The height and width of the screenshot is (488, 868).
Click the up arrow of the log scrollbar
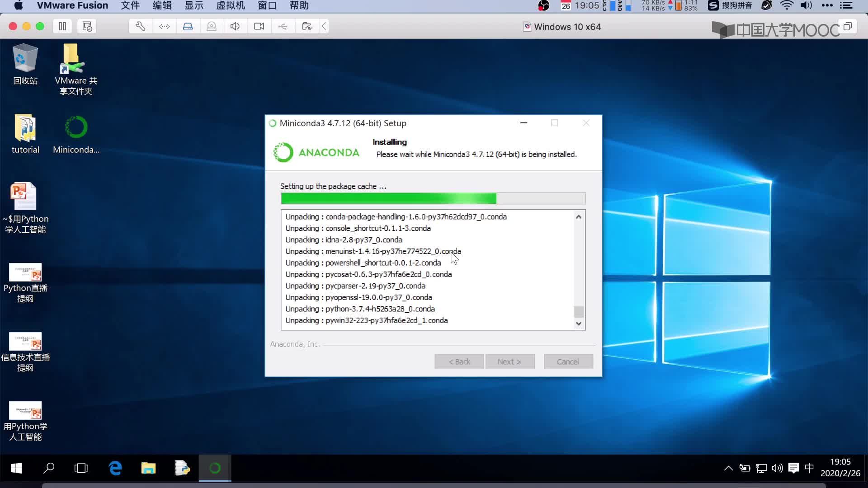pos(579,217)
